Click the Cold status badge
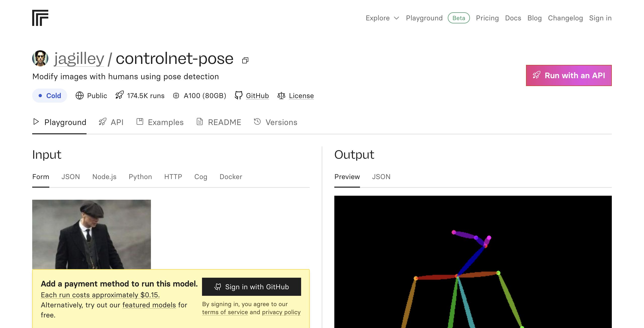This screenshot has width=644, height=328. tap(50, 96)
